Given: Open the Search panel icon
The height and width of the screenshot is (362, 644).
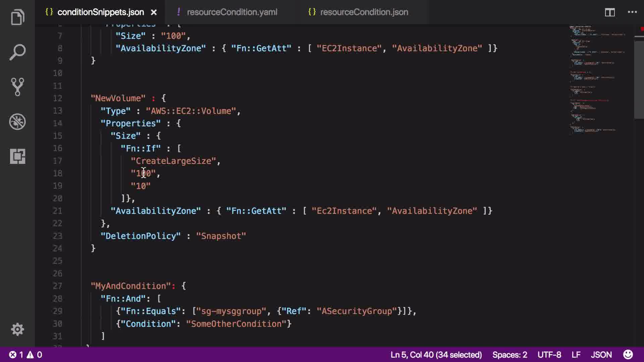Looking at the screenshot, I should pyautogui.click(x=17, y=52).
